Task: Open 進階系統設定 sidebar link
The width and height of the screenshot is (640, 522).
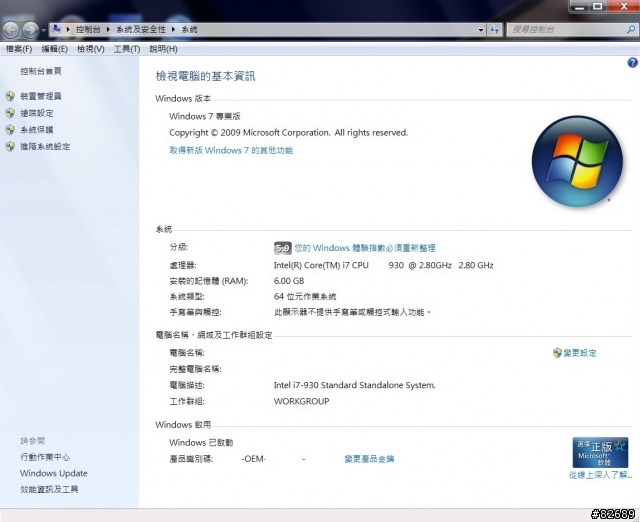Action: tap(45, 147)
